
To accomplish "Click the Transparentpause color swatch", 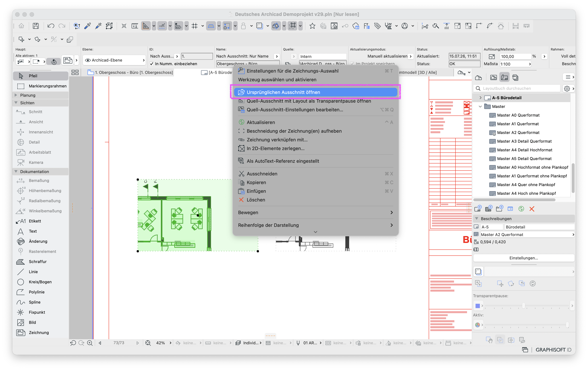I will pyautogui.click(x=478, y=306).
